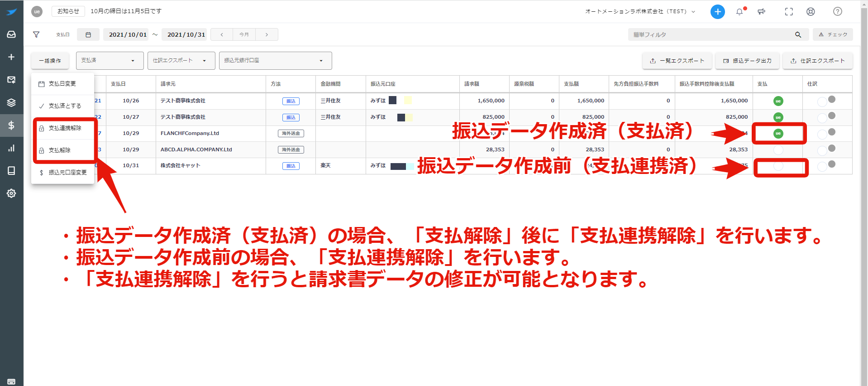Viewport: 868px width, 386px height.
Task: Open the mail check icon in sidebar
Action: tap(11, 80)
